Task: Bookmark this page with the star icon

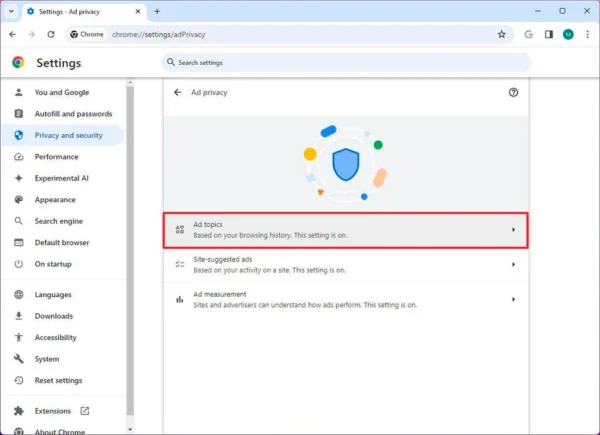Action: (502, 34)
